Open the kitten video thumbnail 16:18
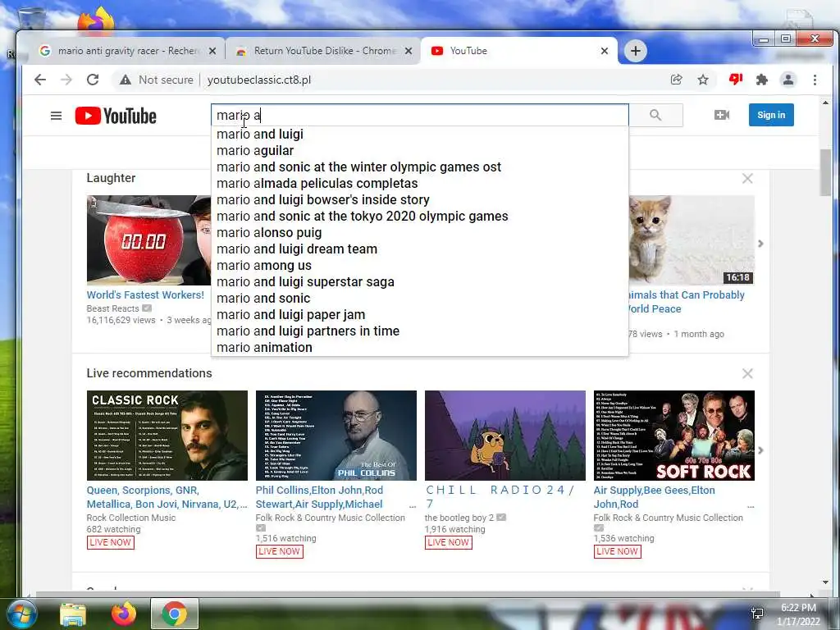This screenshot has width=840, height=630. click(x=692, y=240)
